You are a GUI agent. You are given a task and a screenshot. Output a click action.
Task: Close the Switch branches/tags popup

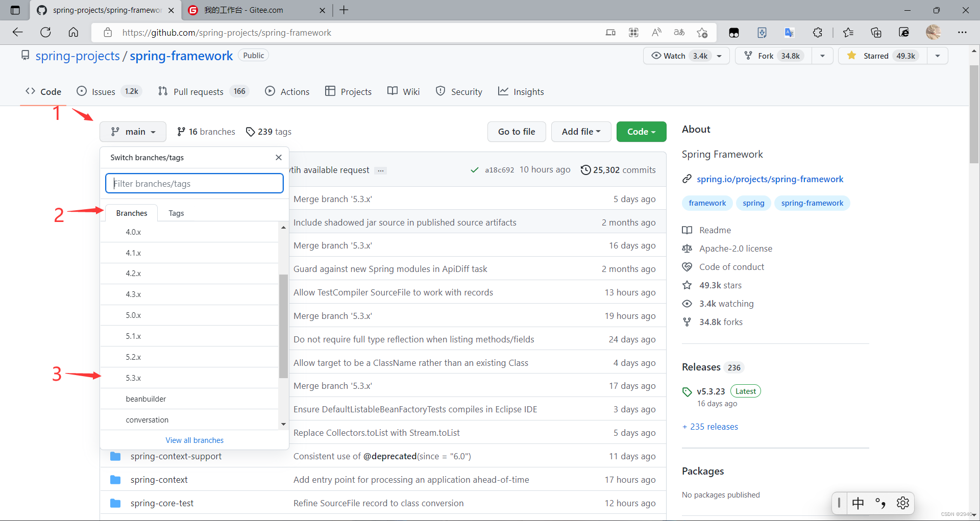point(279,157)
